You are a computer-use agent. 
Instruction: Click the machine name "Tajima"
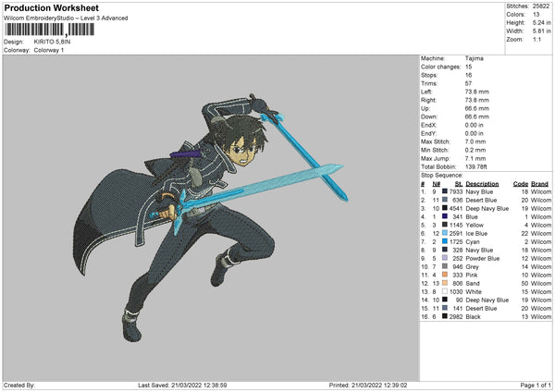click(x=474, y=58)
